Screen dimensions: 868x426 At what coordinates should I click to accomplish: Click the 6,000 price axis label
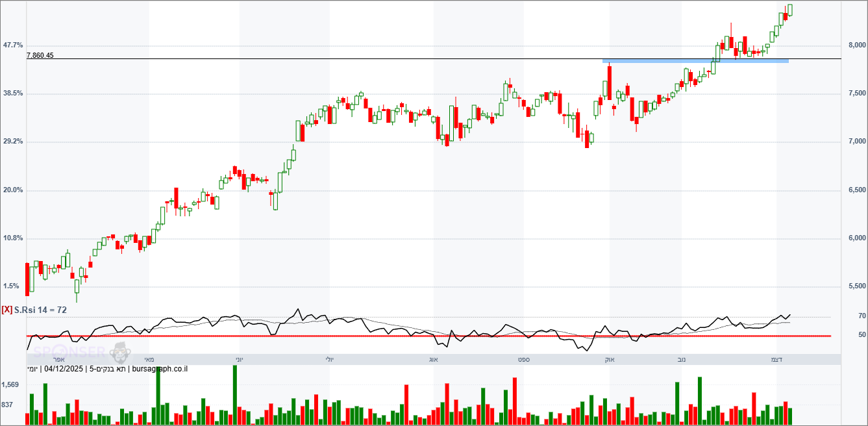(x=857, y=238)
